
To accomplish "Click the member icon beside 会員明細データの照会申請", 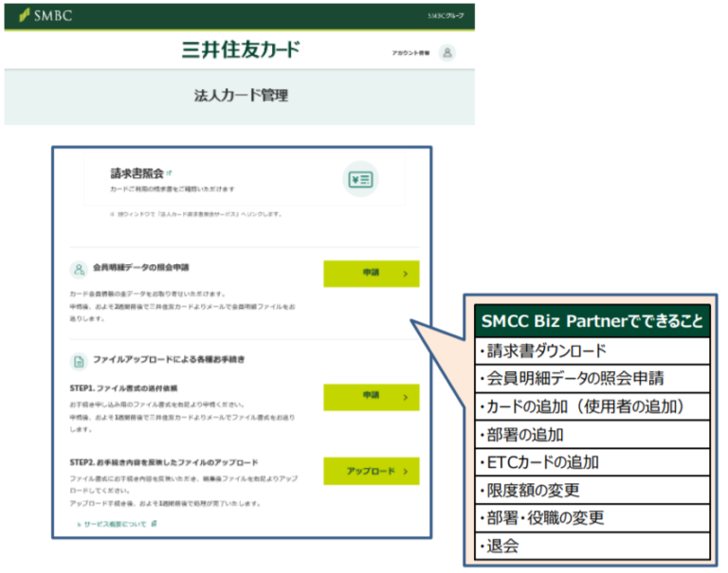I will [x=79, y=269].
